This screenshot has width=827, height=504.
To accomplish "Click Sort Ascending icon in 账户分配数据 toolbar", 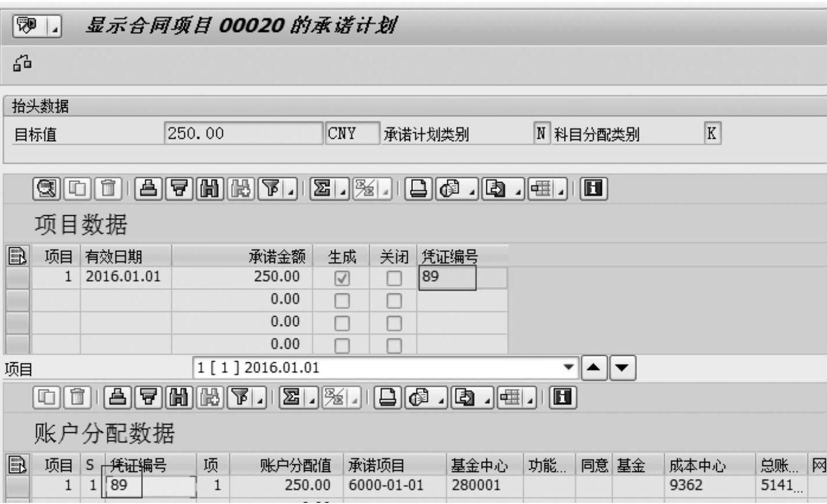I will point(118,397).
